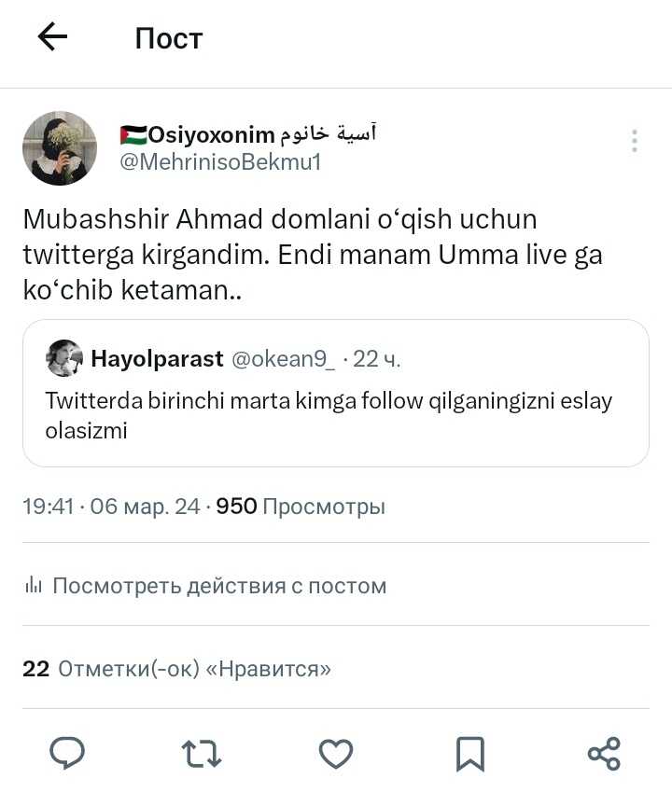Screen dimensions: 672x792
Task: Tap the post analytics bar chart icon
Action: tap(34, 586)
